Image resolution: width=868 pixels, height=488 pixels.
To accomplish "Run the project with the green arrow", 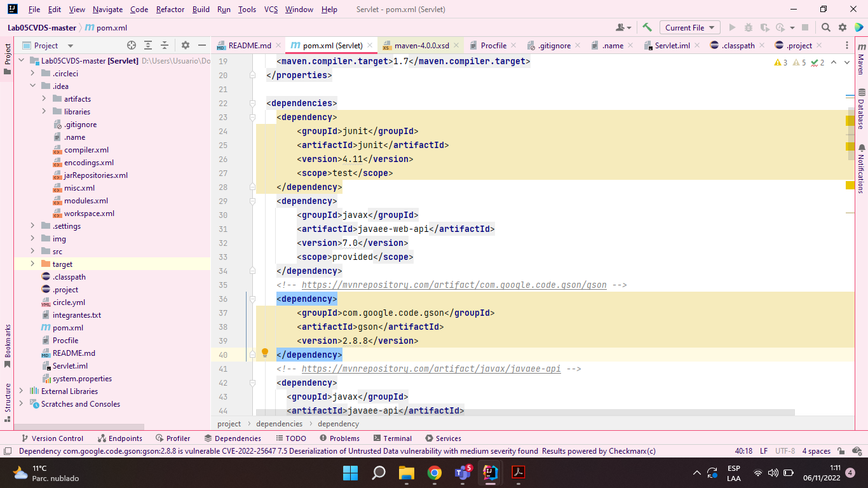I will tap(731, 28).
